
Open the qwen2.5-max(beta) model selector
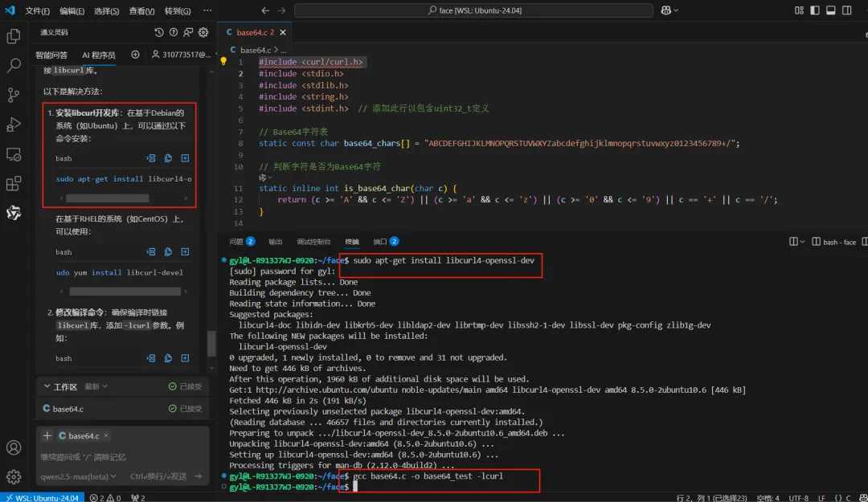pos(78,476)
